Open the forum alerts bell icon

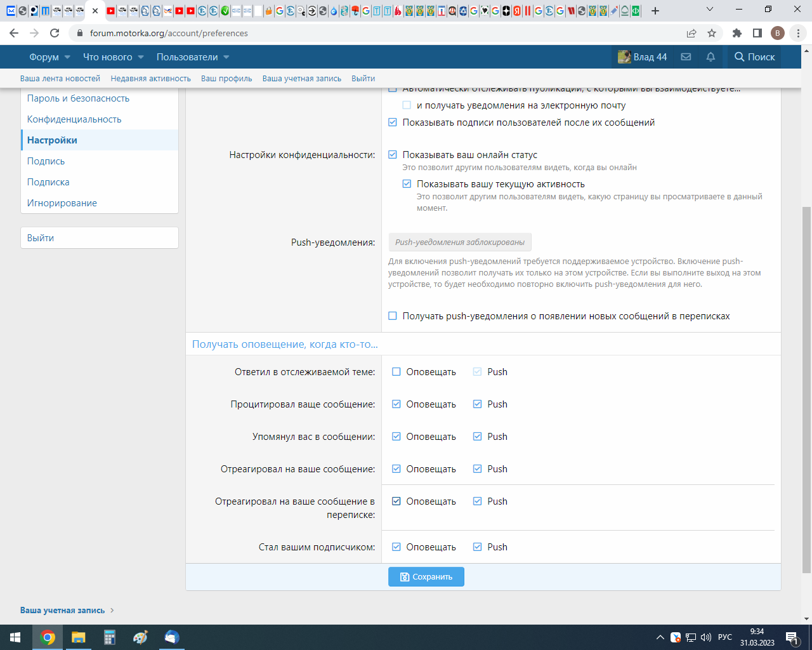(x=710, y=57)
